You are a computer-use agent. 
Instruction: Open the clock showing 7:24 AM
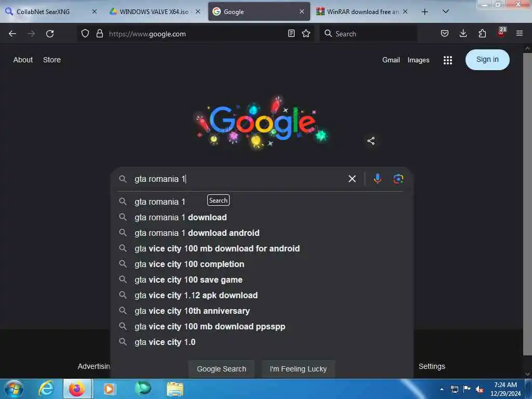click(x=505, y=389)
